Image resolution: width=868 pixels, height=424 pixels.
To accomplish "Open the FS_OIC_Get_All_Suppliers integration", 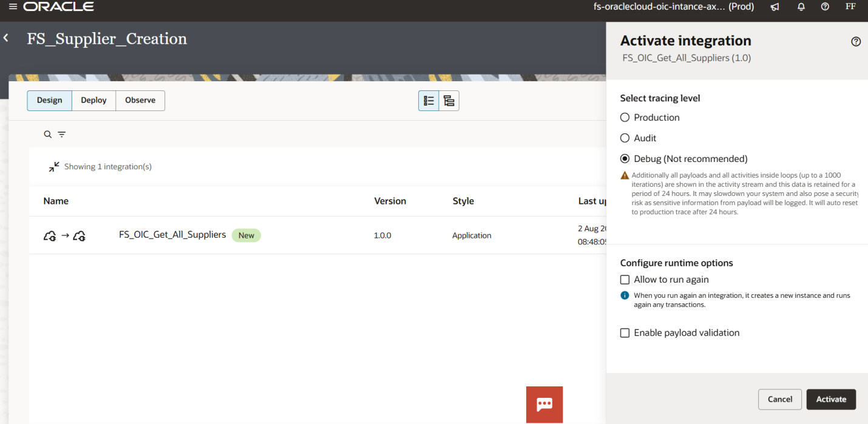I will coord(172,235).
